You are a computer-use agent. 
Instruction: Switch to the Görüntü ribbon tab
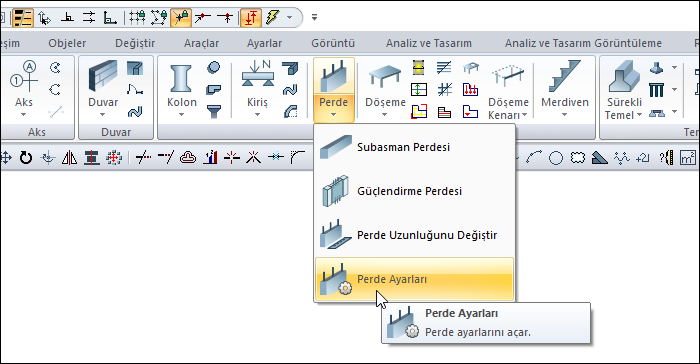point(333,43)
